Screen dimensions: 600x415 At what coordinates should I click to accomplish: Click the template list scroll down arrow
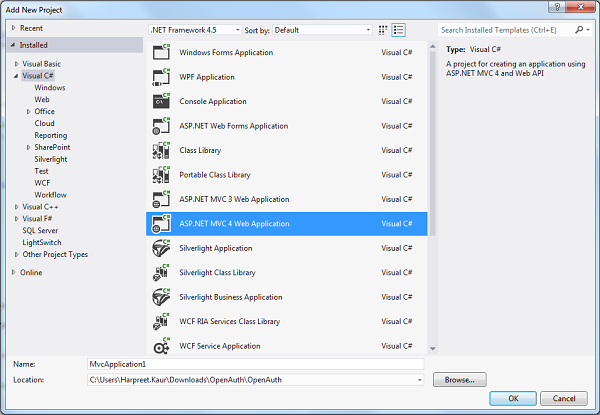(x=433, y=348)
